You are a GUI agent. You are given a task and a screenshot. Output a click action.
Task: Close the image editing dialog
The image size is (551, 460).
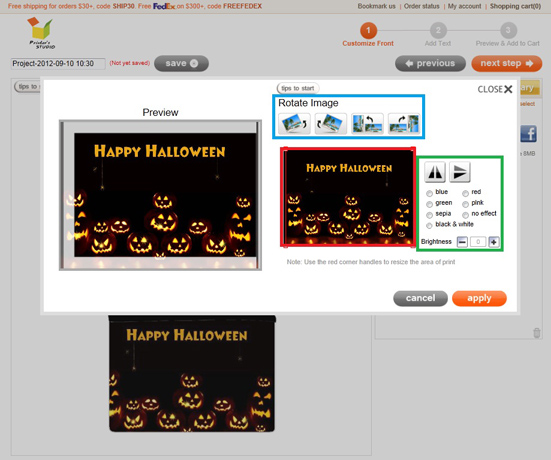495,89
